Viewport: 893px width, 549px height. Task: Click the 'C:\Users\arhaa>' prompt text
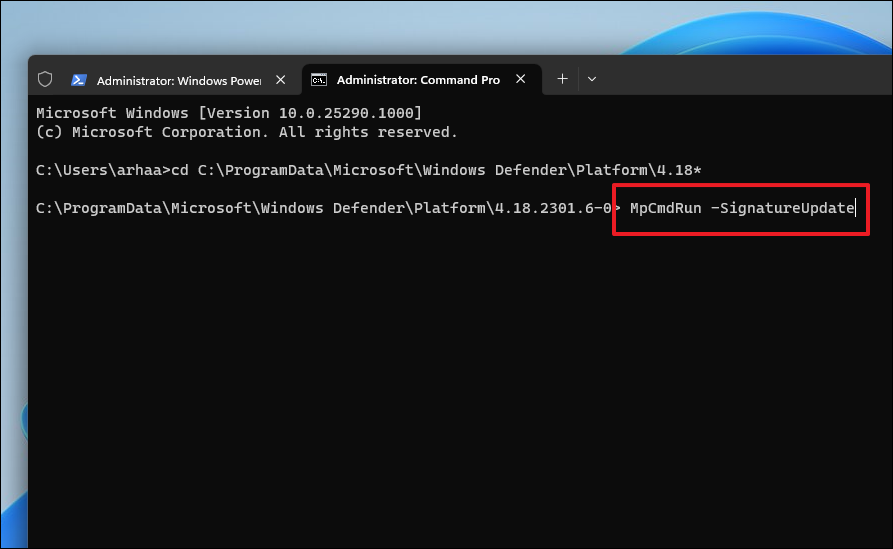103,170
